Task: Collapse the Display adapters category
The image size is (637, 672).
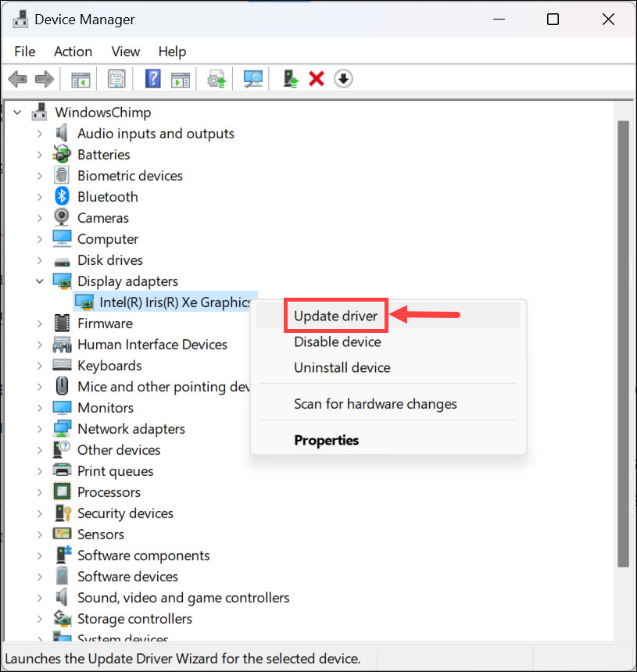Action: coord(39,281)
